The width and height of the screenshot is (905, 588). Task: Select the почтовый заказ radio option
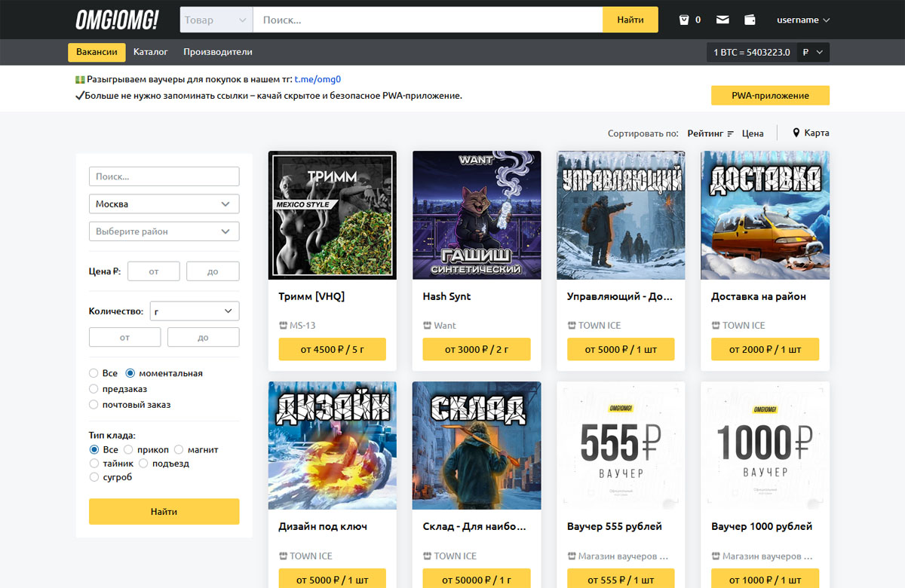[94, 405]
